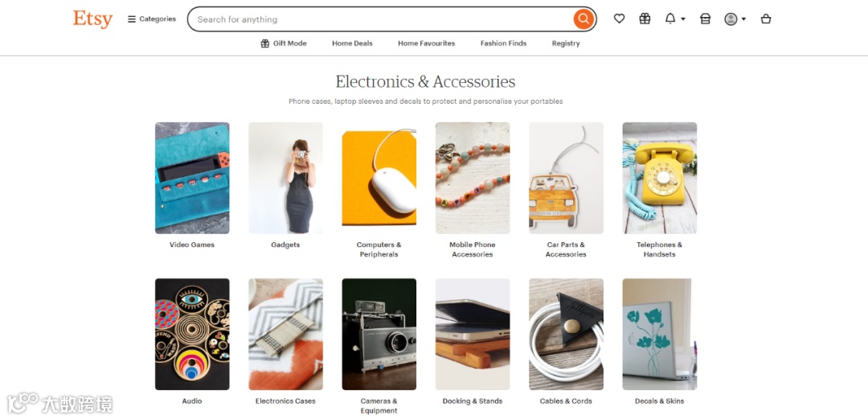Go to the Etsy home logo
The height and width of the screenshot is (420, 868).
(x=92, y=19)
